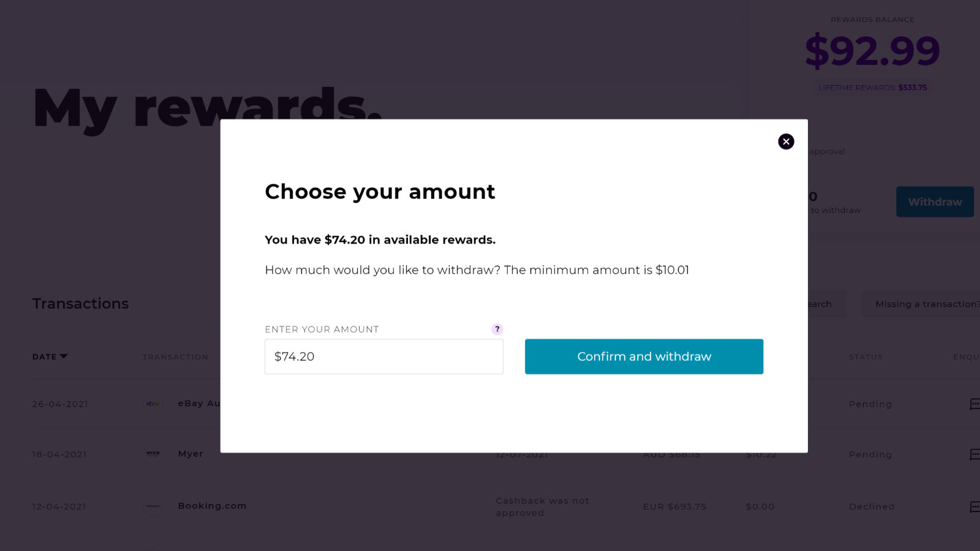Screen dimensions: 980x551
Task: Click the Withdraw button
Action: click(x=935, y=201)
